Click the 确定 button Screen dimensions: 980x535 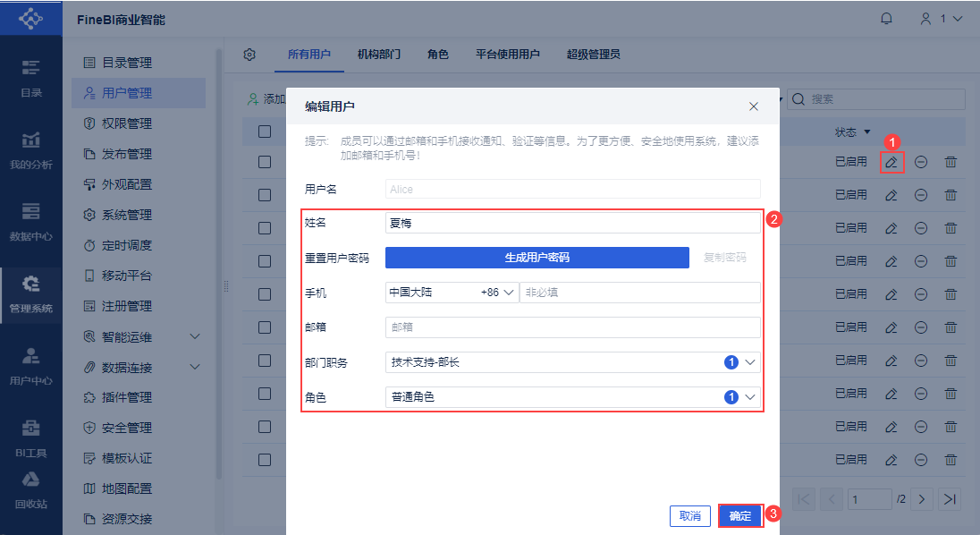point(740,515)
